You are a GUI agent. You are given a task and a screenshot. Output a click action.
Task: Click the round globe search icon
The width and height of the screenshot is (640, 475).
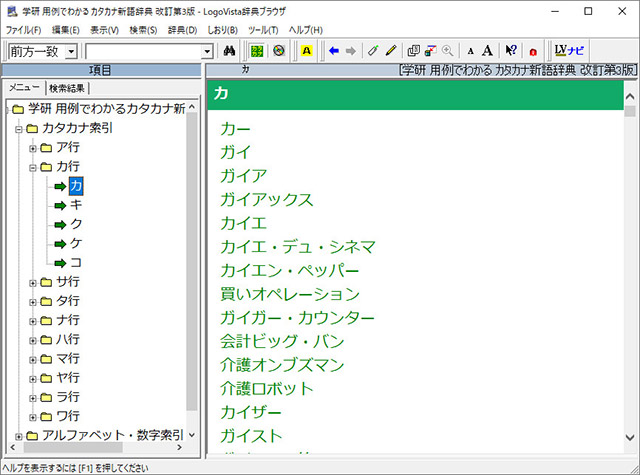[x=279, y=51]
